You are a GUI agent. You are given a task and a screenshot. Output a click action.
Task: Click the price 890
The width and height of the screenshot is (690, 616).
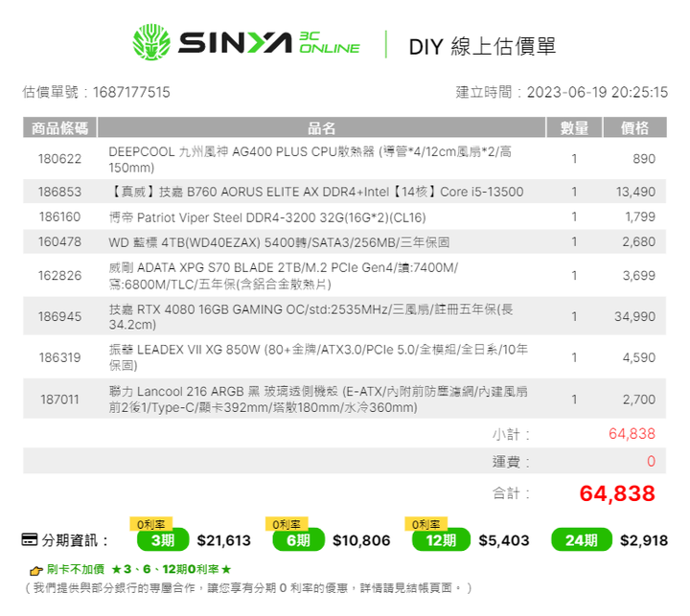tap(644, 159)
